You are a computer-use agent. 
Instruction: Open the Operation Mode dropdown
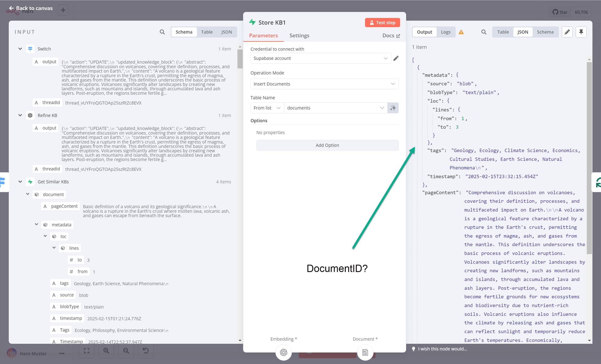tap(324, 84)
